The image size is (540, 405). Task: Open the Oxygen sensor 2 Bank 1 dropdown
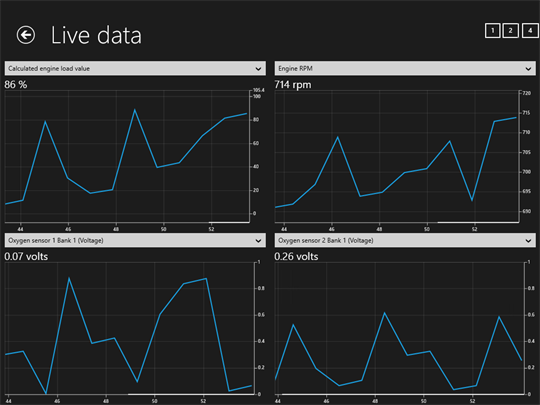coord(405,240)
